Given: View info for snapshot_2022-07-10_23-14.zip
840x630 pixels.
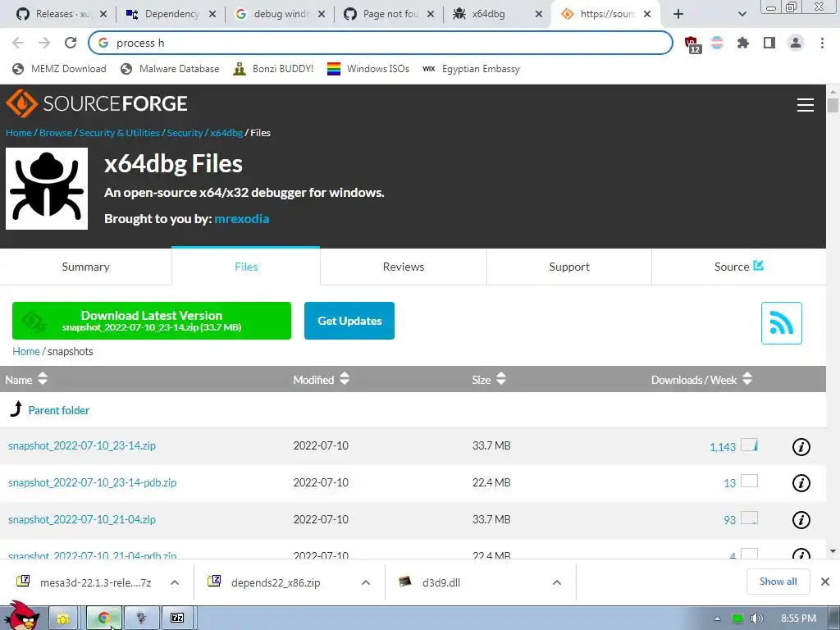Looking at the screenshot, I should click(x=801, y=447).
